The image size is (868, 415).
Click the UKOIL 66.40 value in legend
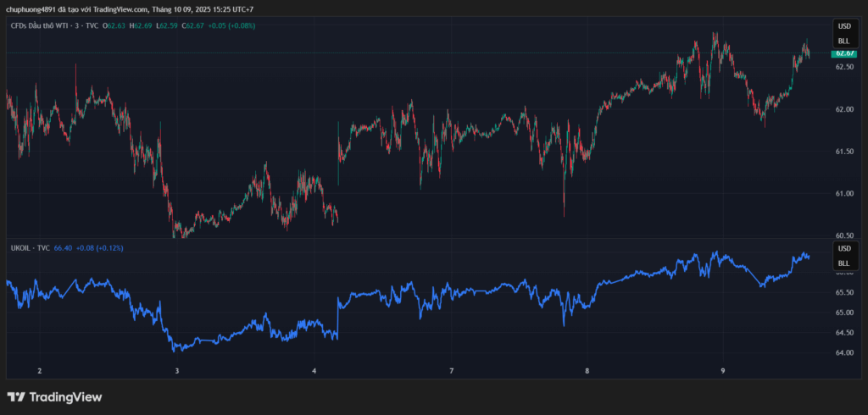click(x=63, y=248)
